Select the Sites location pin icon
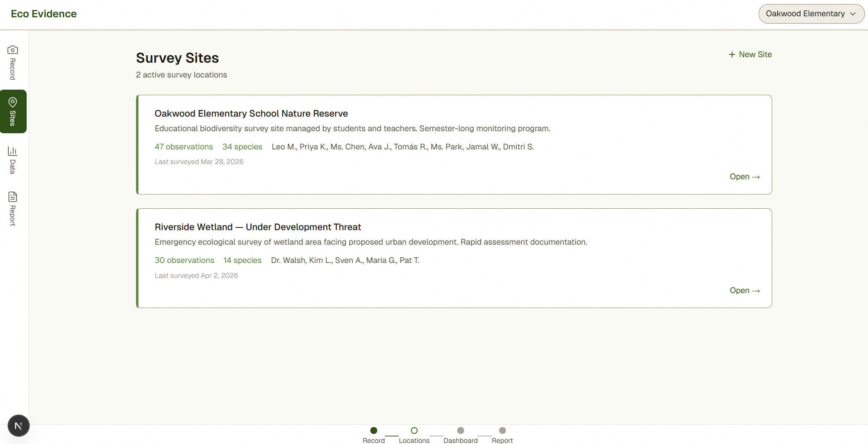Screen dimensions: 868x444 [12, 102]
